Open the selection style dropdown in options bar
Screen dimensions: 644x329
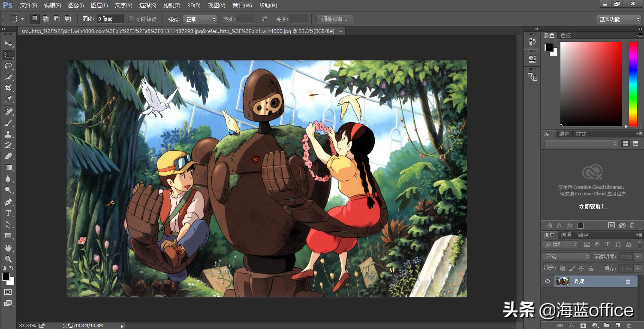(x=200, y=19)
